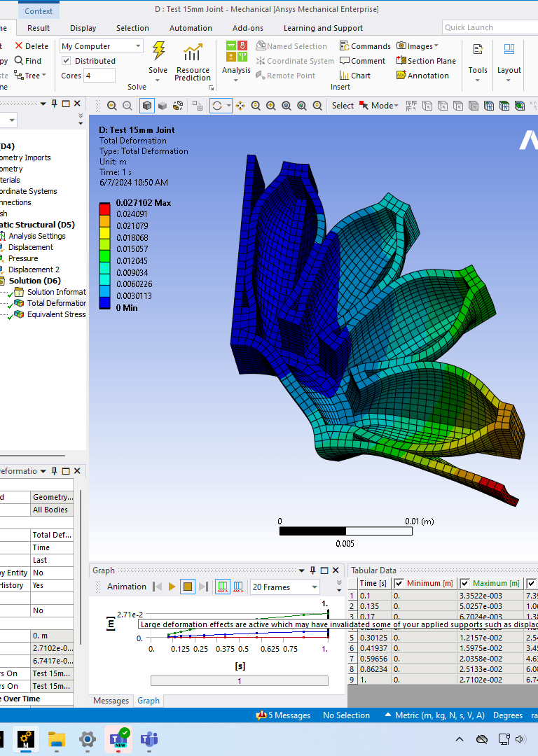Click the Degrees status entry

pyautogui.click(x=508, y=715)
